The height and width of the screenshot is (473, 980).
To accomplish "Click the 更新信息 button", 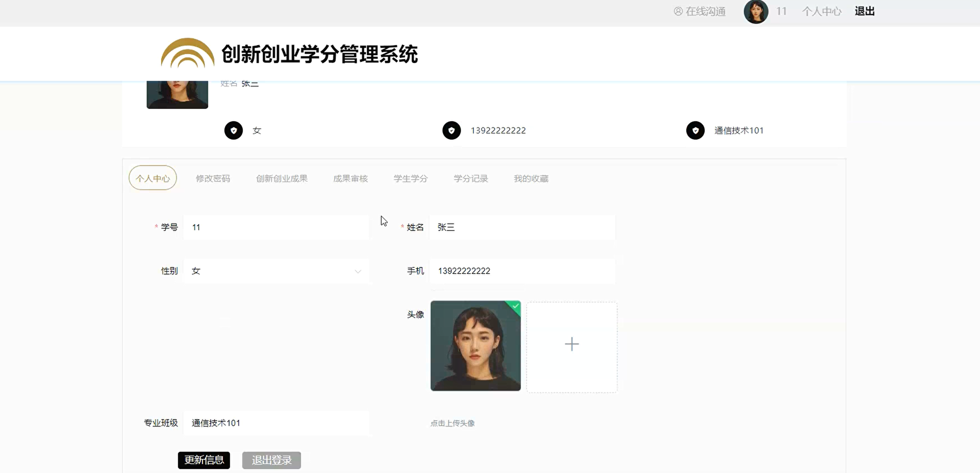I will click(x=204, y=460).
